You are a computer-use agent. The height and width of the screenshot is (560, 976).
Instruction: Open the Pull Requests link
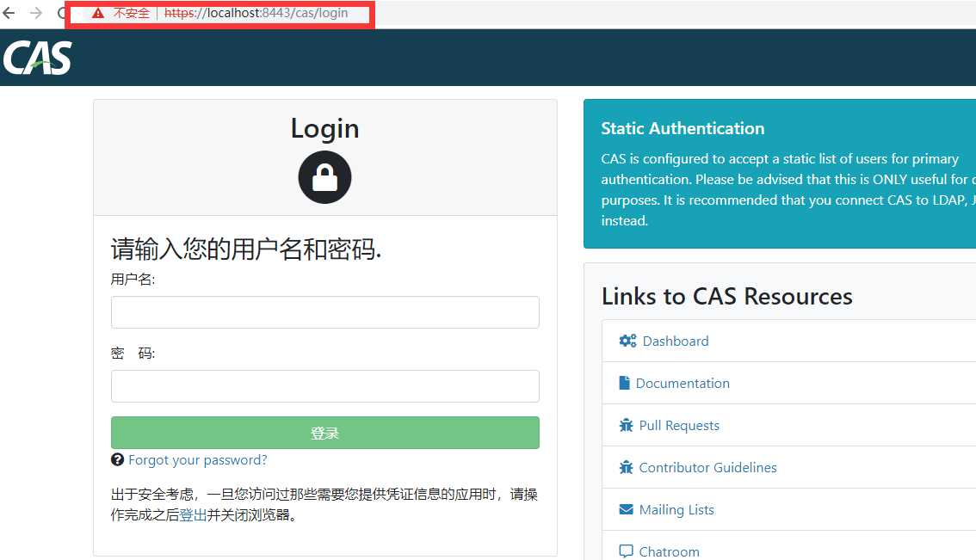679,426
